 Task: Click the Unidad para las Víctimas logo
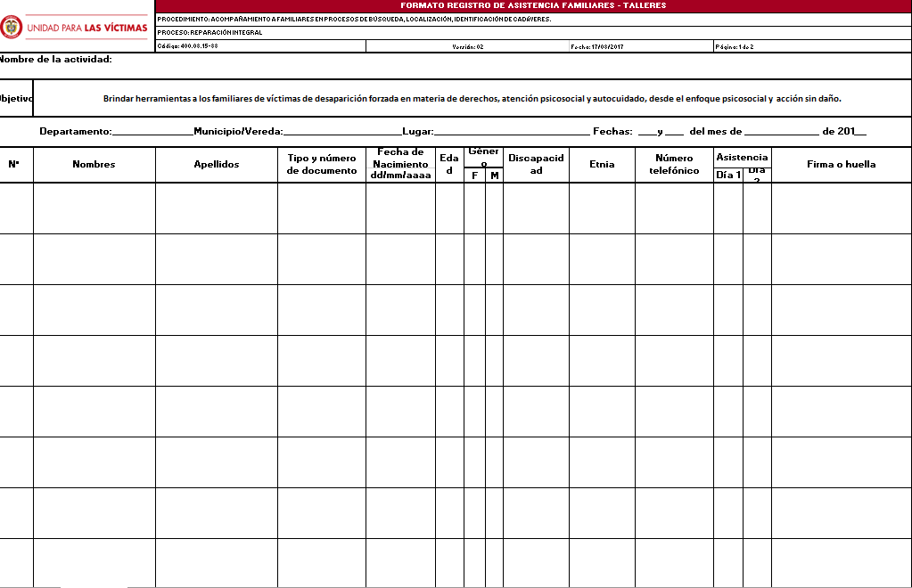pyautogui.click(x=75, y=28)
